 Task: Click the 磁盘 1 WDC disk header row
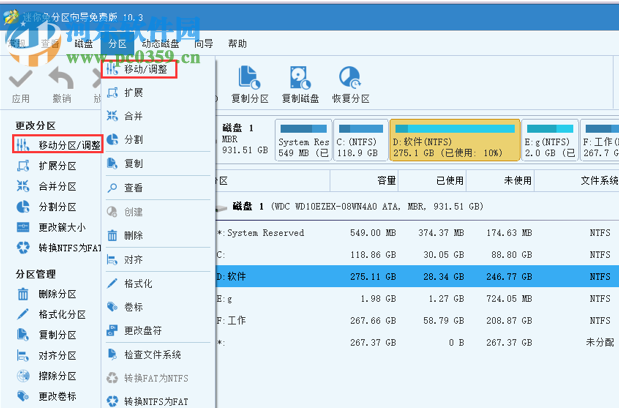[417, 206]
